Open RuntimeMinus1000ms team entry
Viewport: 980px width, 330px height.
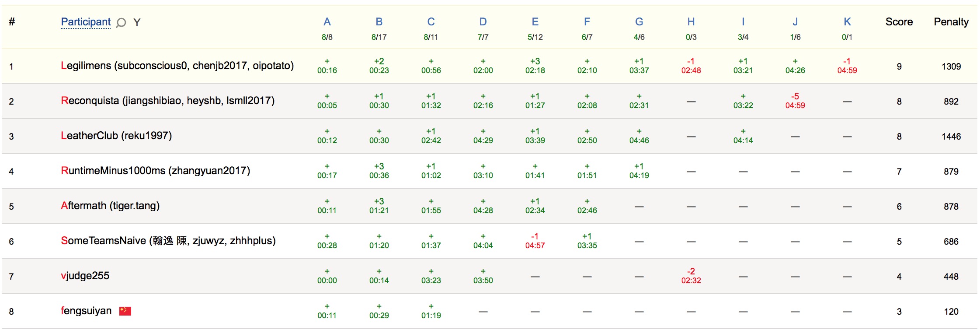point(155,171)
